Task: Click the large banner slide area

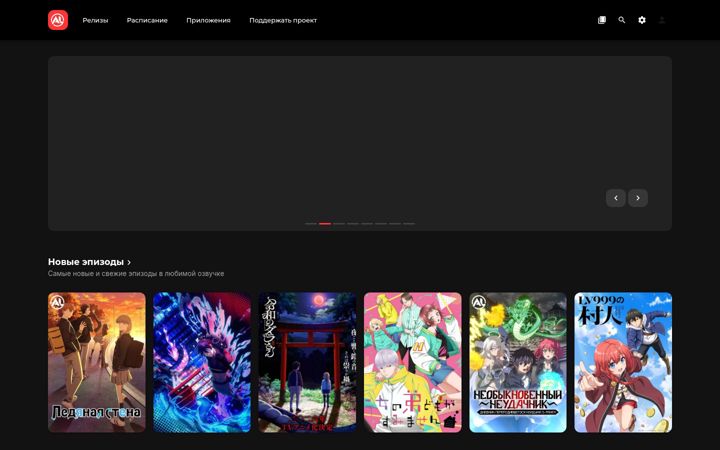Action: click(x=360, y=143)
